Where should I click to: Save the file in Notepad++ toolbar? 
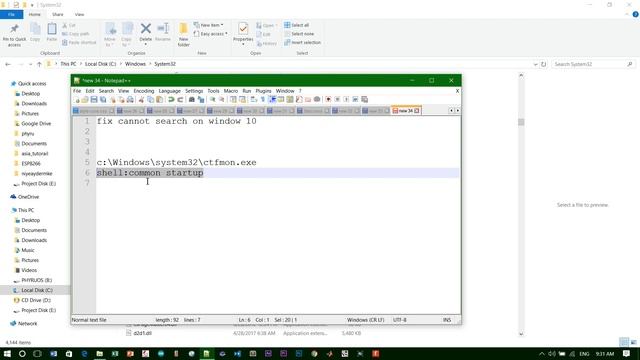[x=94, y=100]
